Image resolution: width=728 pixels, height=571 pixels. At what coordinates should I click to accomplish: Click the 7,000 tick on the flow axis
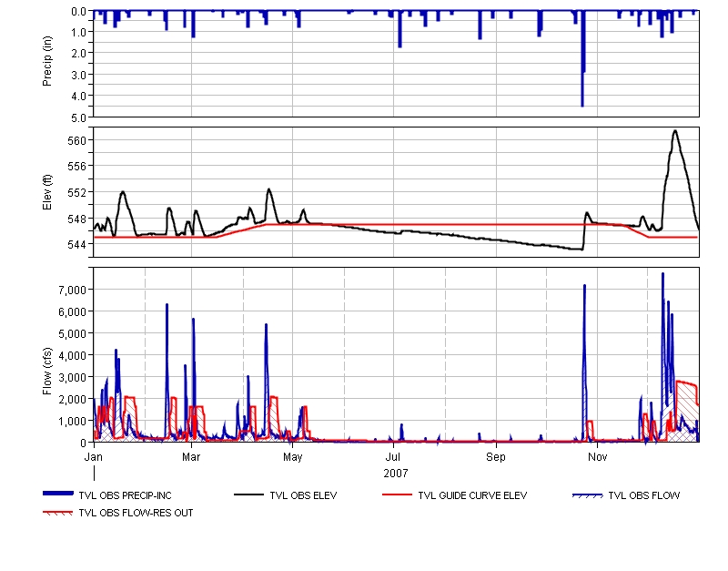69,290
